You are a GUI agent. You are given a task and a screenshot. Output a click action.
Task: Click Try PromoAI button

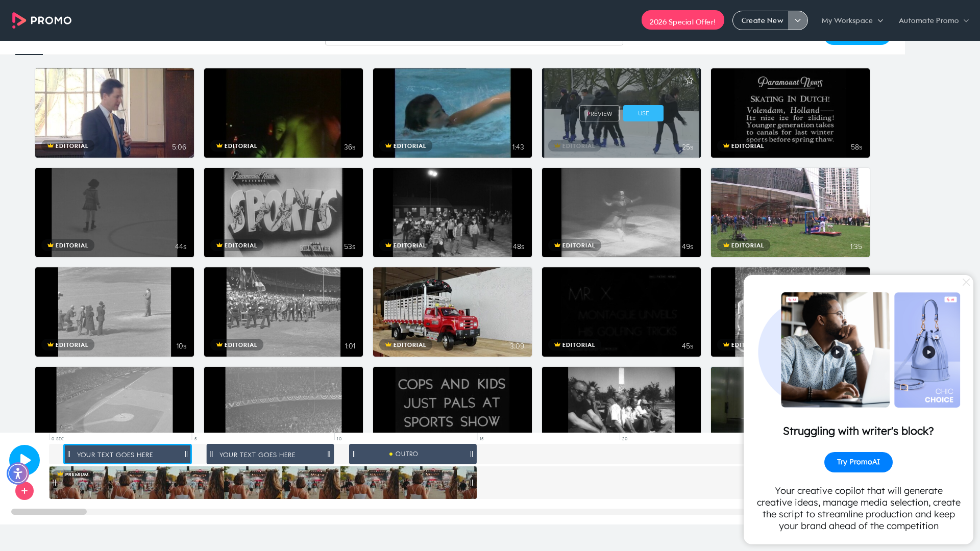[x=858, y=462]
